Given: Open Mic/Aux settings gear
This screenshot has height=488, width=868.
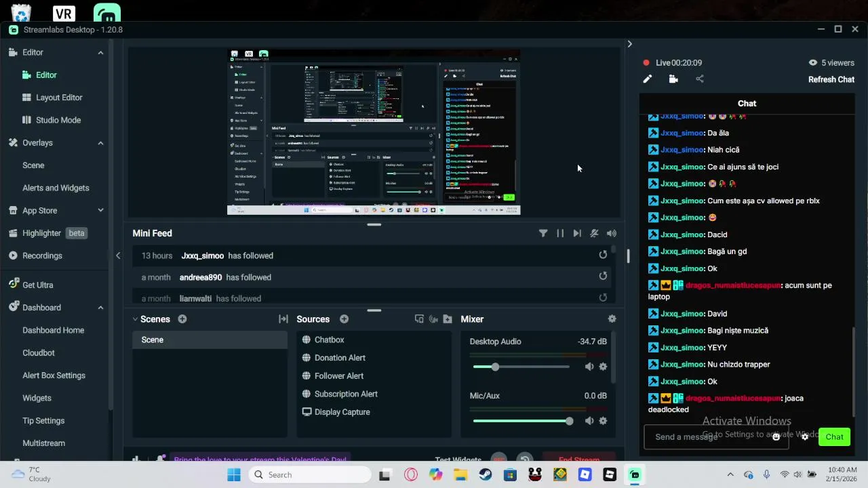Looking at the screenshot, I should tap(603, 421).
